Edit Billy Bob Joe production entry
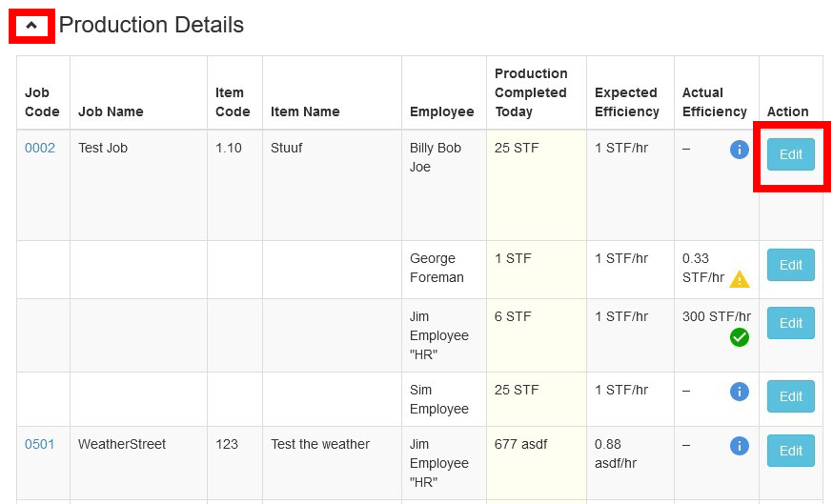 [790, 154]
